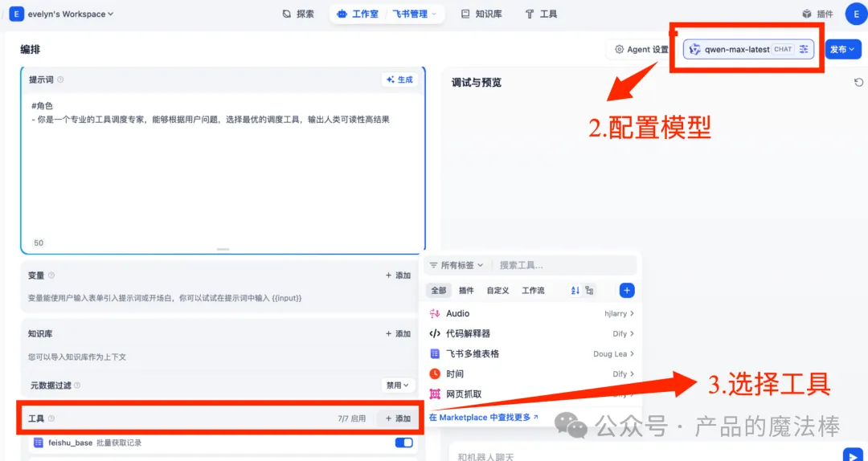Open the qwen-max-latest model selector
868x461 pixels.
[748, 49]
